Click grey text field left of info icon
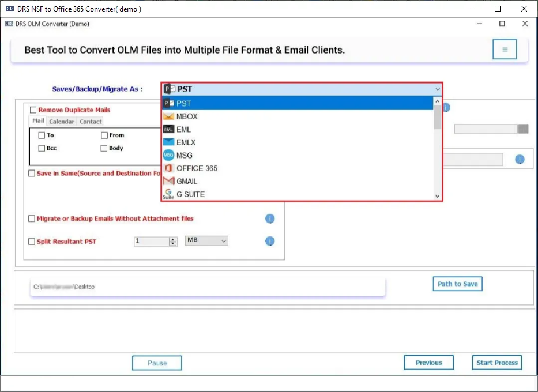538x392 pixels. coord(473,160)
